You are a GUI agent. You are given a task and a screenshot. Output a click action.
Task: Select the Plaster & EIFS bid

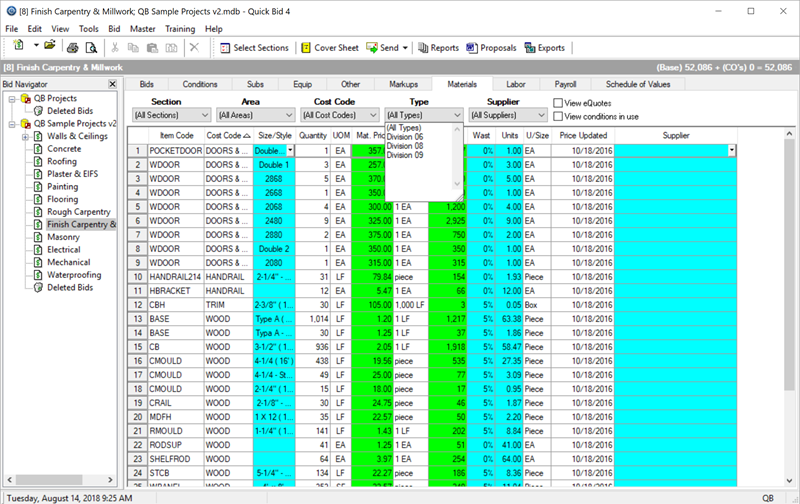tap(72, 174)
